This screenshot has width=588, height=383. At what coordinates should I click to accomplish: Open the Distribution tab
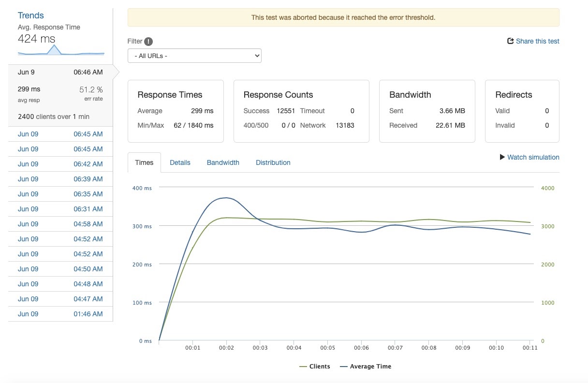(x=273, y=162)
